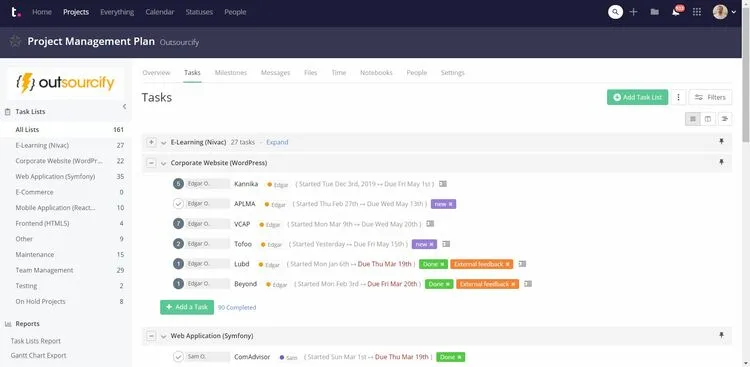Image resolution: width=750 pixels, height=367 pixels.
Task: Click the subtask count badge on VCAP
Action: pos(178,223)
